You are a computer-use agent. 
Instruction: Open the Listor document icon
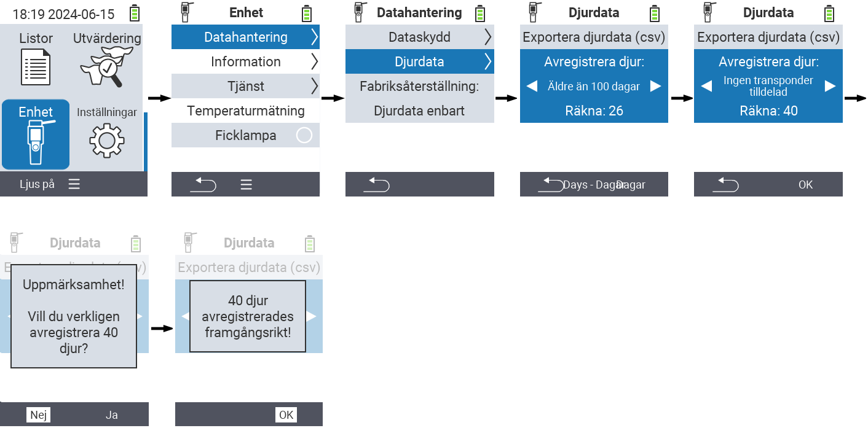[x=36, y=67]
